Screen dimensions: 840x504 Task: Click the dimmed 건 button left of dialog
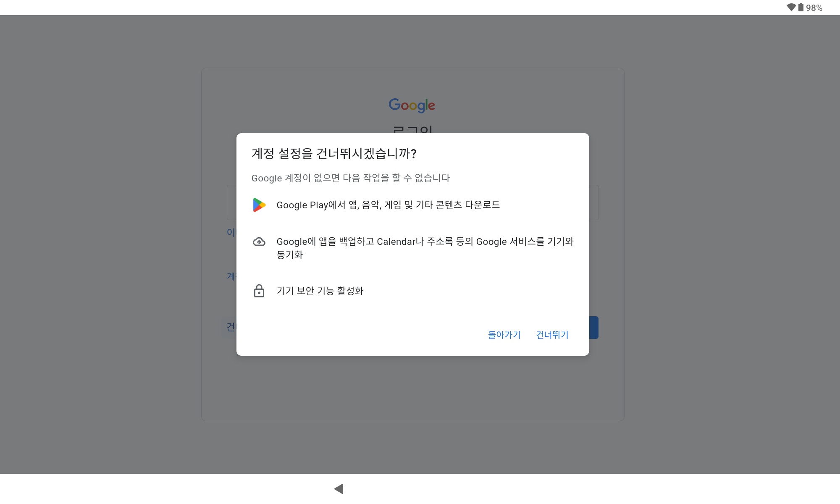point(230,327)
